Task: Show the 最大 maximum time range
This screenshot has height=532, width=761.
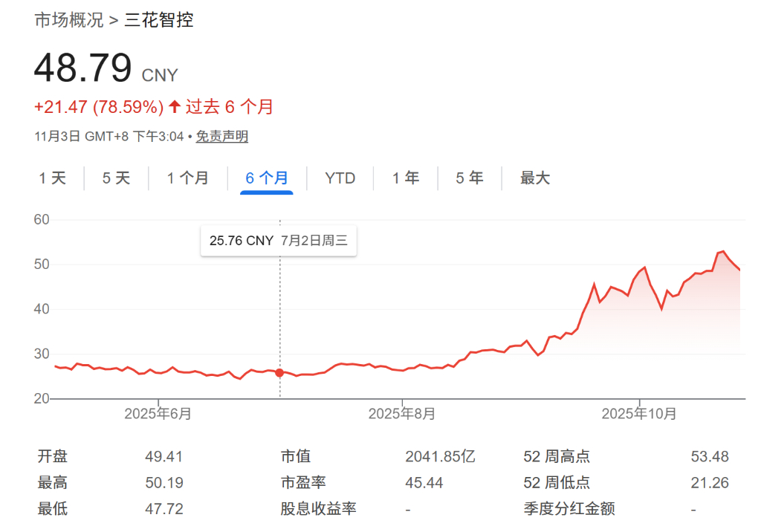Action: coord(534,178)
